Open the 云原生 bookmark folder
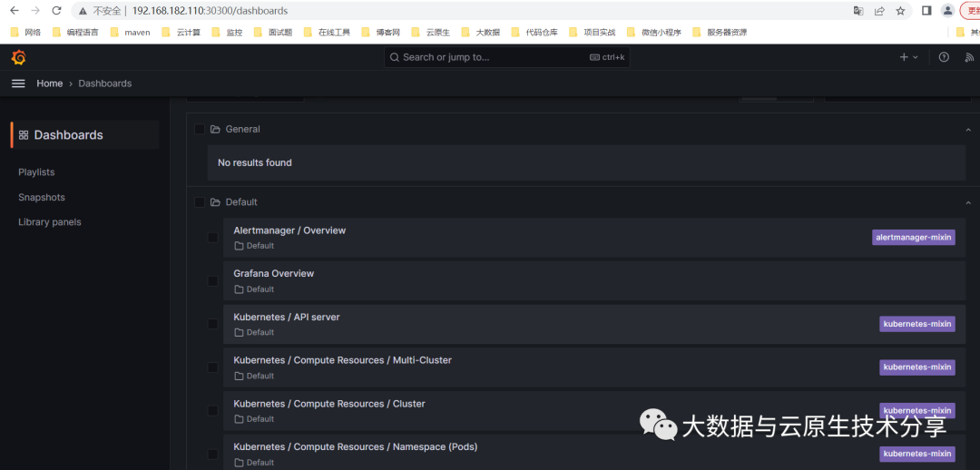This screenshot has height=470, width=980. (431, 33)
